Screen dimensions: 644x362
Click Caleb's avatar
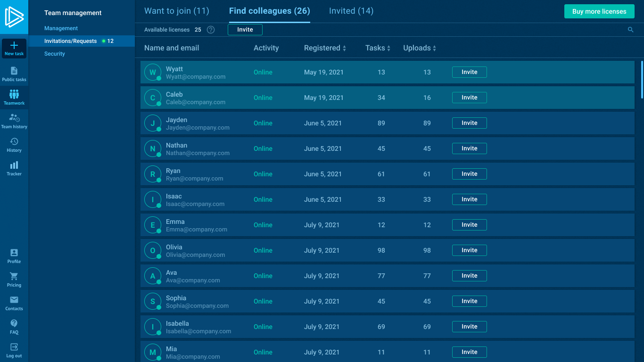(153, 98)
